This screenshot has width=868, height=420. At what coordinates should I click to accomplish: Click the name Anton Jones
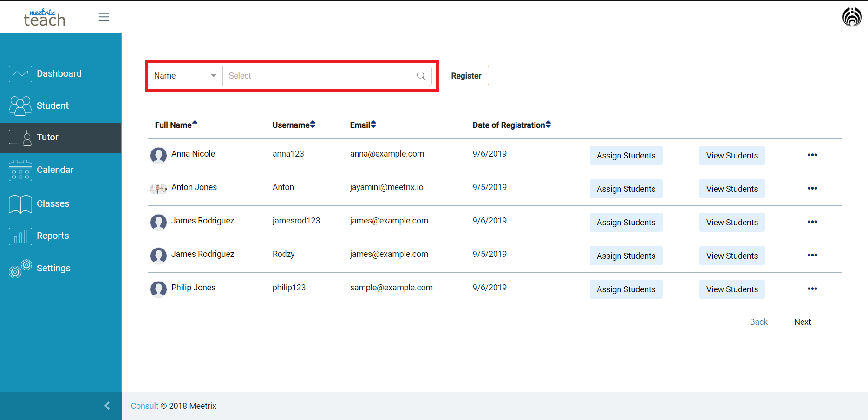click(194, 187)
